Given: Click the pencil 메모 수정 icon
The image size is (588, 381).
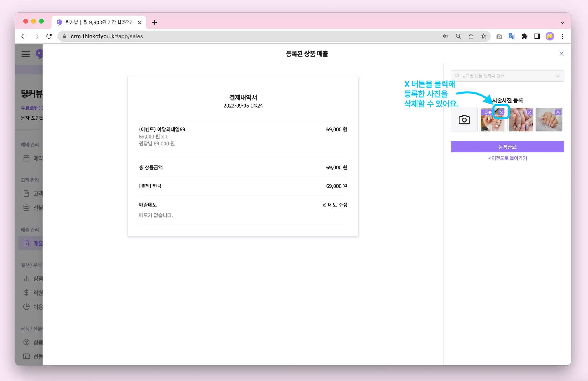Looking at the screenshot, I should (324, 205).
